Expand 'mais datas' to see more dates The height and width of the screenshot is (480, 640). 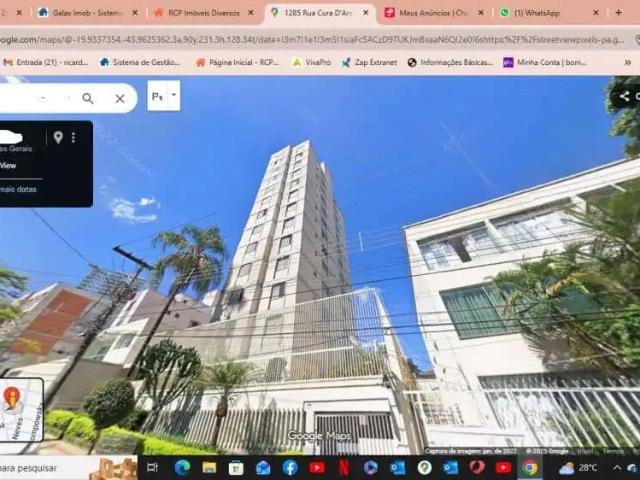pos(18,189)
